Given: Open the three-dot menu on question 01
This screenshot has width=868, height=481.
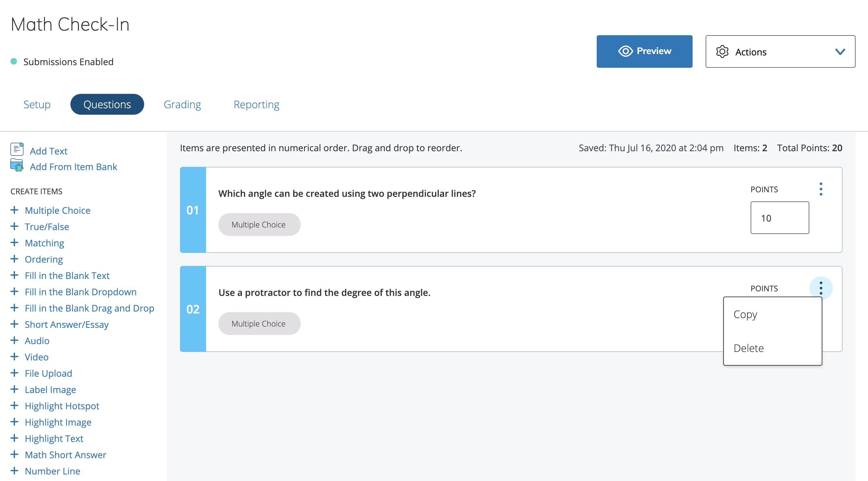Looking at the screenshot, I should [x=821, y=189].
